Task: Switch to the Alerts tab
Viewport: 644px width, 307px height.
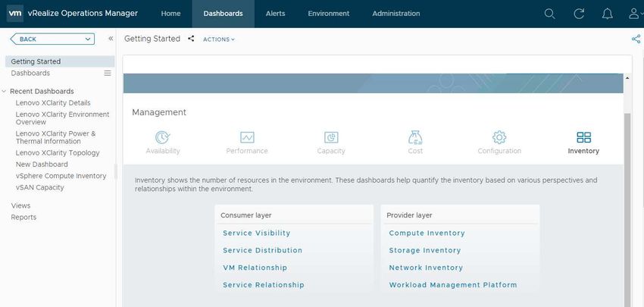Action: [275, 14]
